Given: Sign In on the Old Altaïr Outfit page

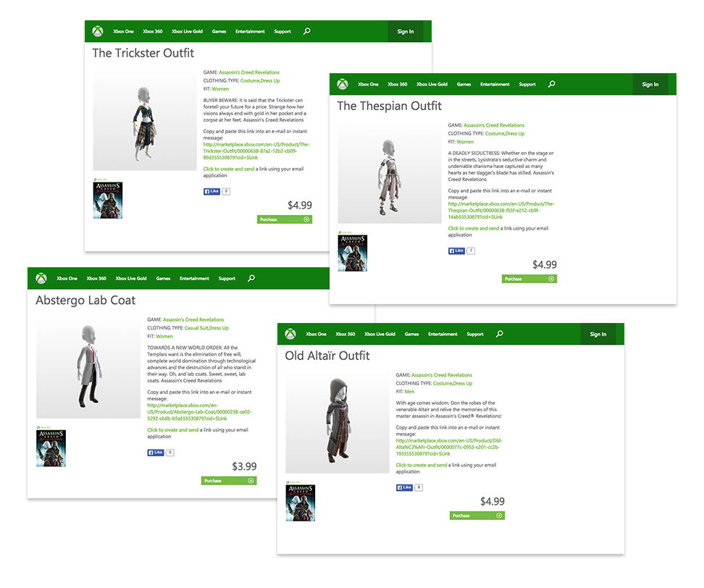Looking at the screenshot, I should [598, 334].
